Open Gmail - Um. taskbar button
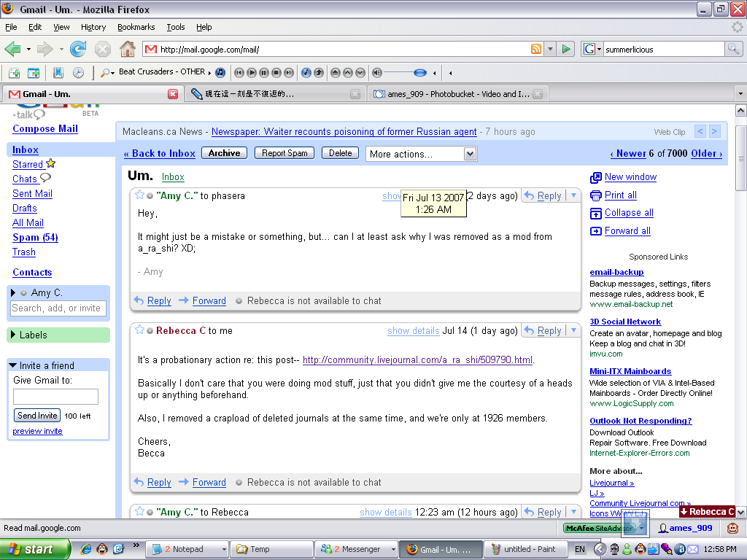This screenshot has width=747, height=560. 440,549
